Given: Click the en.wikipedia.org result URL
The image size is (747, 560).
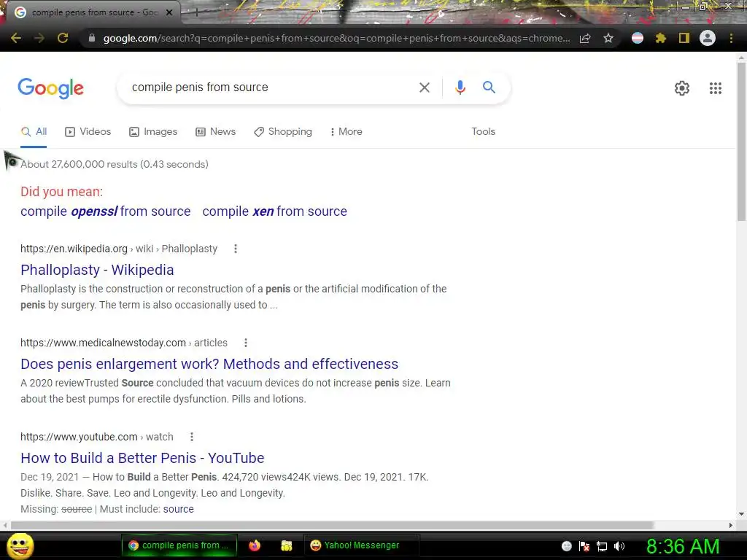Looking at the screenshot, I should pos(74,249).
